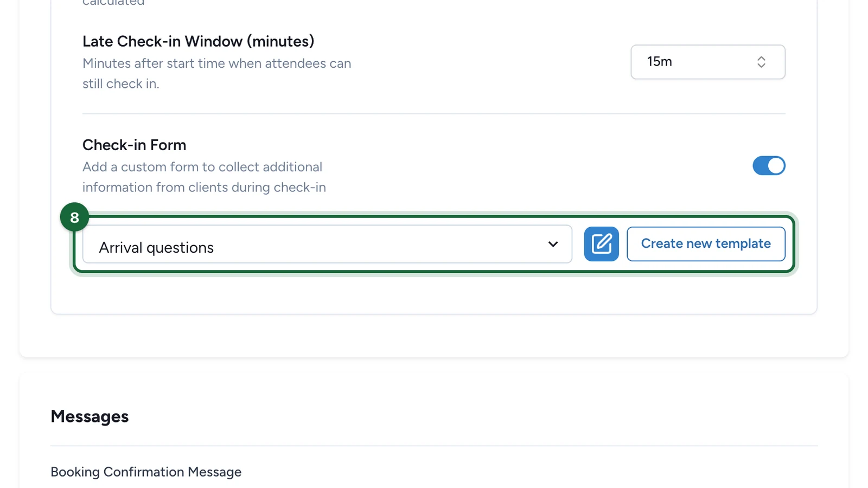Click the 'Add a custom form' description text
The height and width of the screenshot is (488, 868).
click(x=204, y=177)
